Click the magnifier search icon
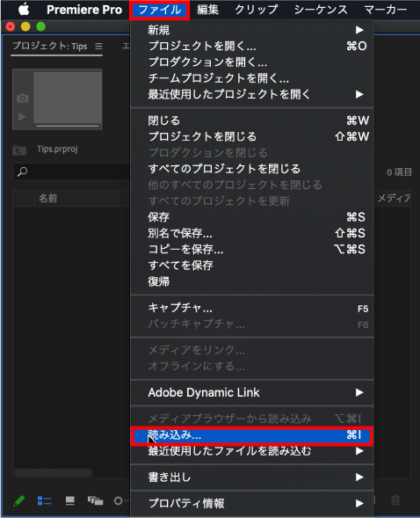This screenshot has height=518, width=420. 22,171
